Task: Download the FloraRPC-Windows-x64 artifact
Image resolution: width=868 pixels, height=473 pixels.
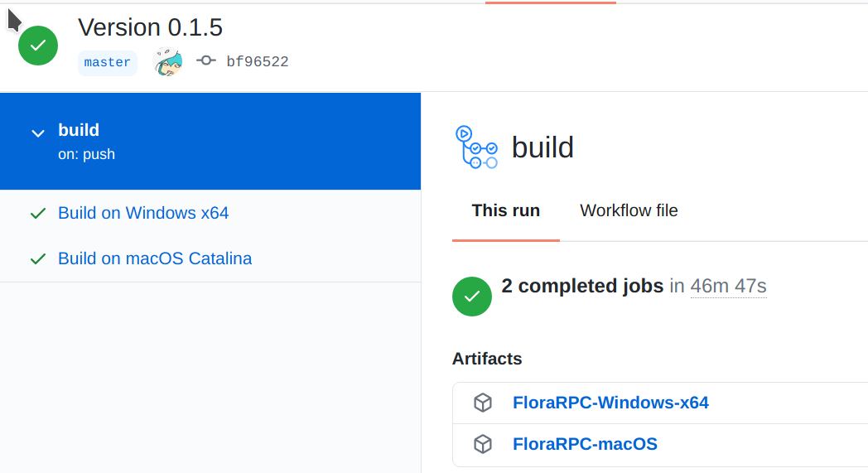Action: coord(610,403)
